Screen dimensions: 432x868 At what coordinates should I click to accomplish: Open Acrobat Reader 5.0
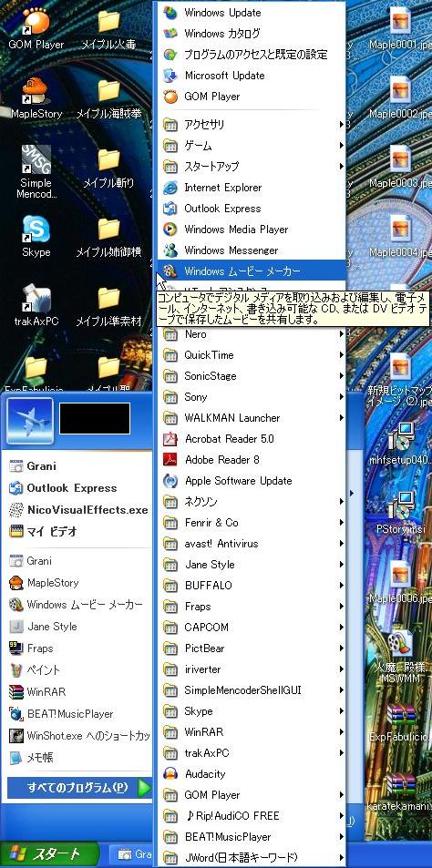pyautogui.click(x=252, y=439)
